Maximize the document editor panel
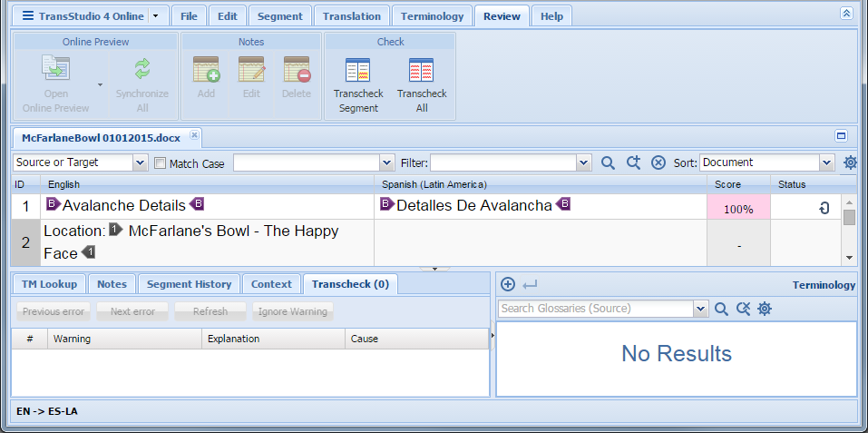The image size is (868, 433). click(x=841, y=135)
